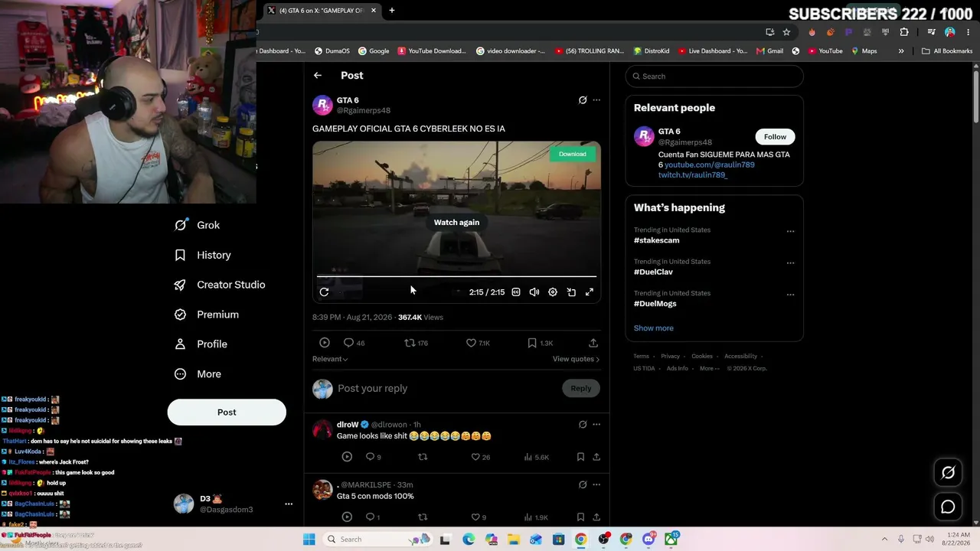Repost the main GTA 6 post

point(416,343)
